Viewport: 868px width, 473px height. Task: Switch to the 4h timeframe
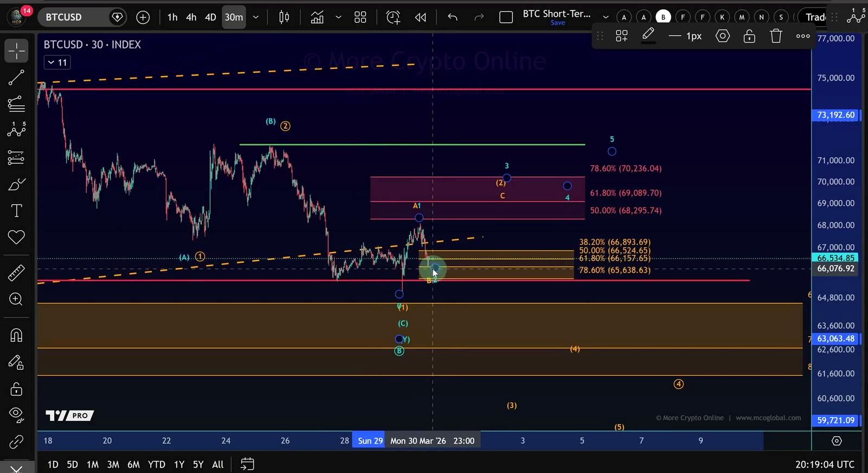click(191, 17)
